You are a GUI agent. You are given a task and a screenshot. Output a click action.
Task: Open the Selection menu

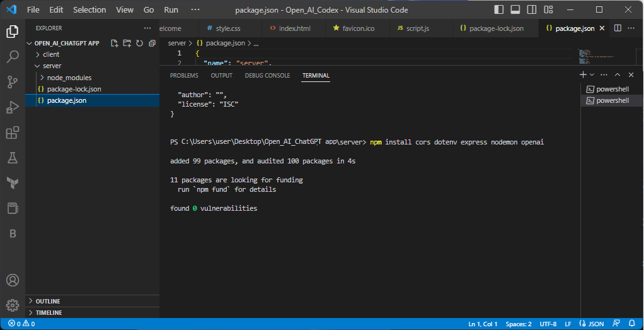click(x=89, y=9)
